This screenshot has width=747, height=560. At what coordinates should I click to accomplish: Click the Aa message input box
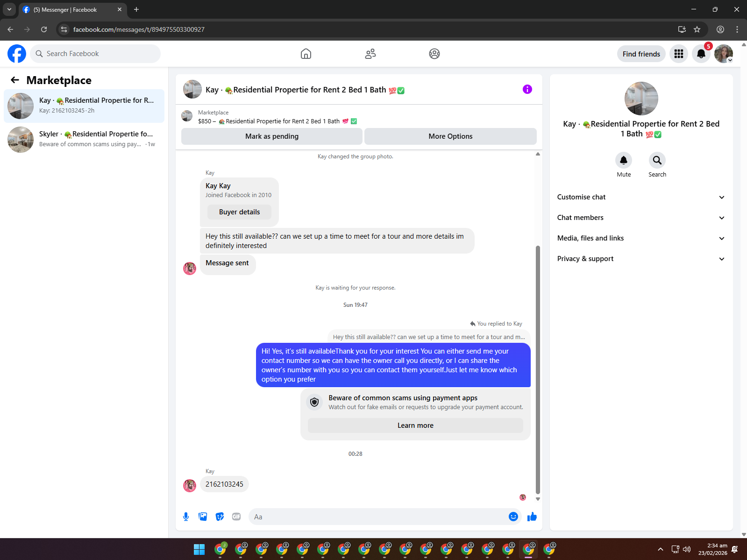385,517
